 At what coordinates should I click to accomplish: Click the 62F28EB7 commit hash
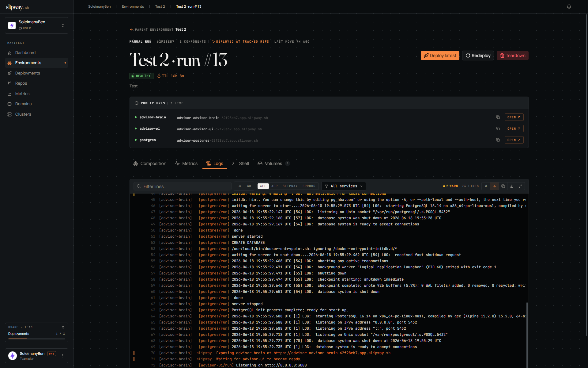click(165, 42)
